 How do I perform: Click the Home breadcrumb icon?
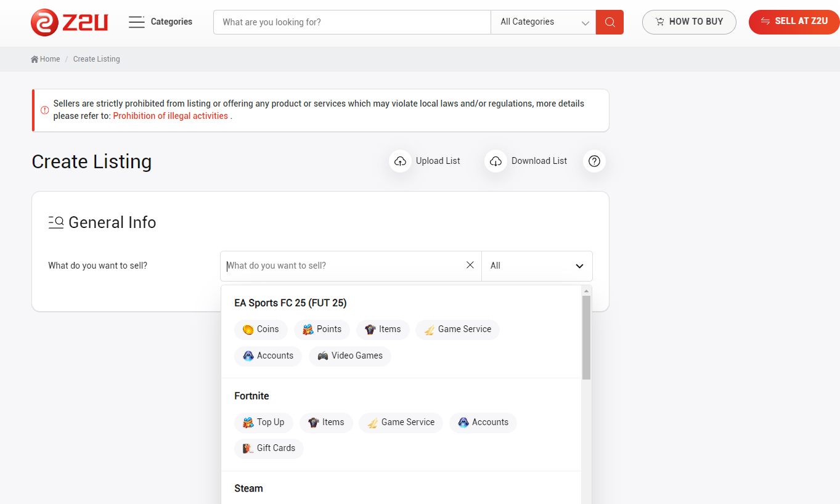pyautogui.click(x=35, y=59)
